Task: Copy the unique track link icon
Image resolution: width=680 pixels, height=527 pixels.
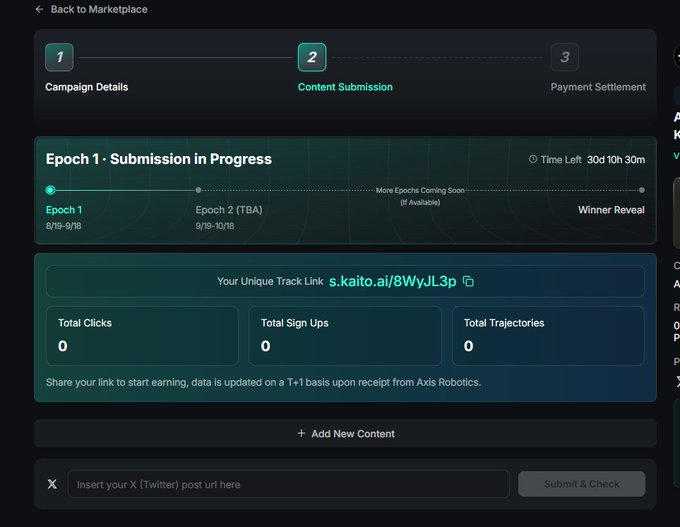Action: pyautogui.click(x=468, y=282)
